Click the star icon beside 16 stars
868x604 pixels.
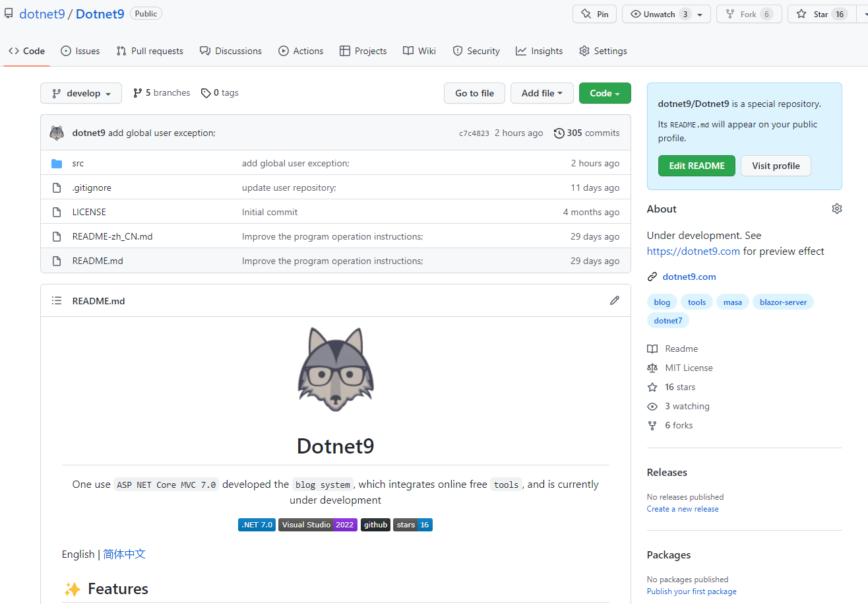tap(652, 387)
